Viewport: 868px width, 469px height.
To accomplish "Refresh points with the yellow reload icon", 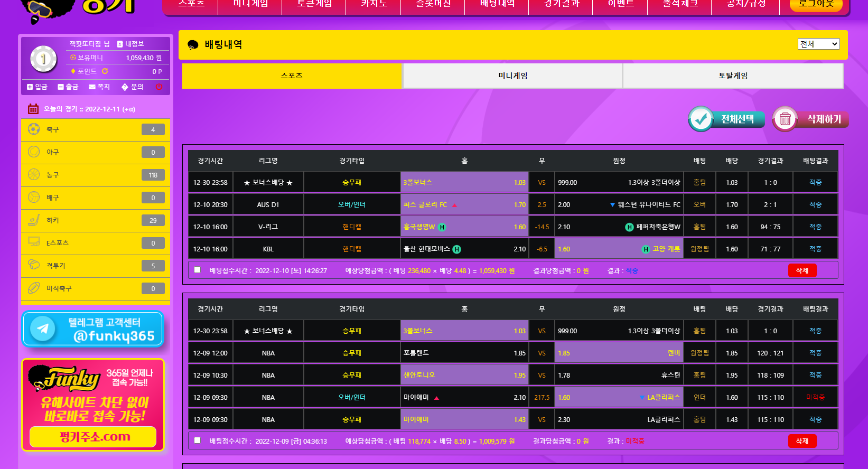I will [x=105, y=71].
